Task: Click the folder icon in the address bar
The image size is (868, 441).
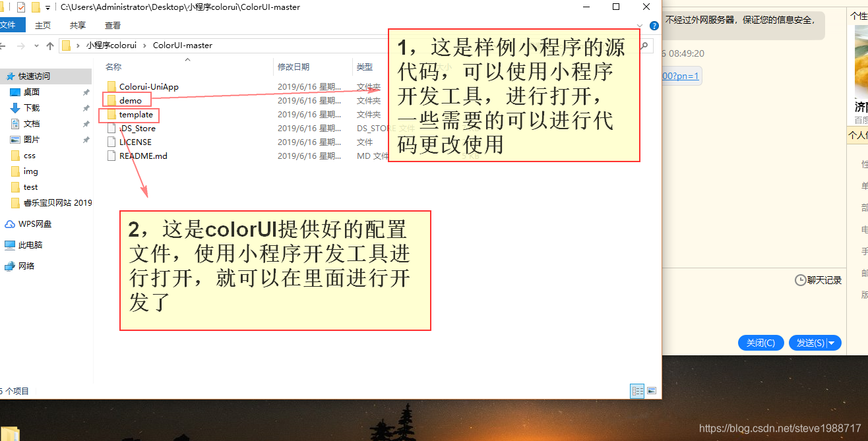Action: (66, 45)
